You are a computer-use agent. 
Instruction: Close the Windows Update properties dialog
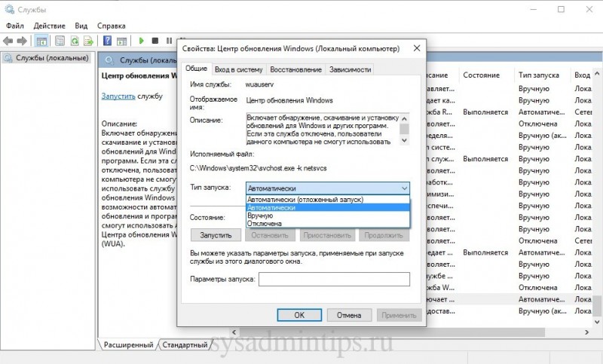[x=417, y=48]
